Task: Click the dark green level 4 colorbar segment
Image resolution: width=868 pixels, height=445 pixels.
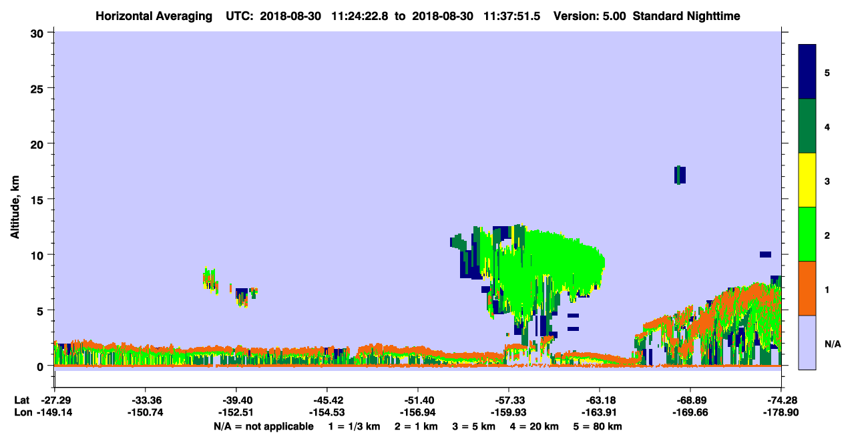Action: [x=807, y=126]
